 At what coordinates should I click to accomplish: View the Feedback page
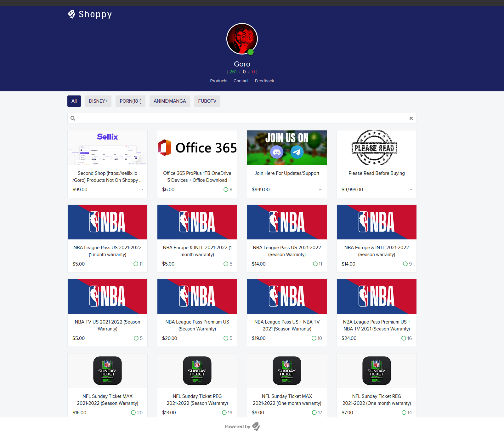click(264, 81)
